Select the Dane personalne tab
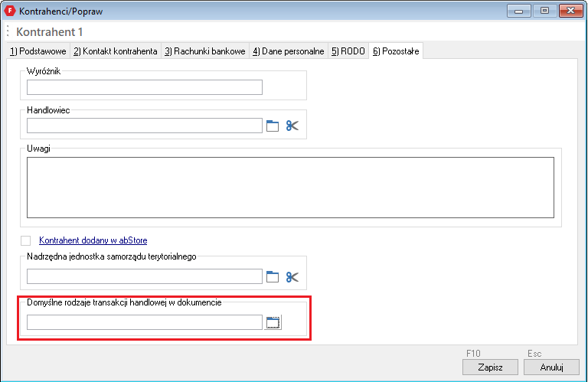Screen dimensions: 588x382 point(288,51)
